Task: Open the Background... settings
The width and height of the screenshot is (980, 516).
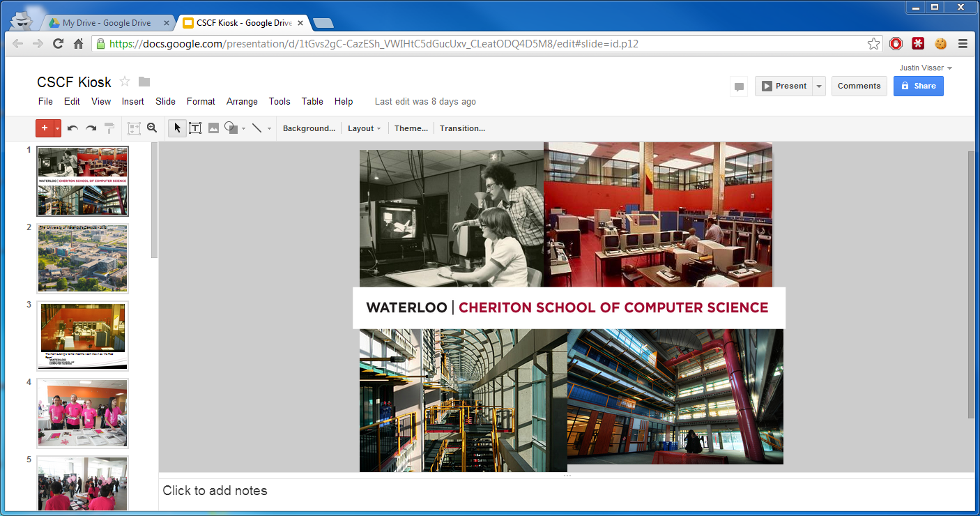Action: pos(309,128)
